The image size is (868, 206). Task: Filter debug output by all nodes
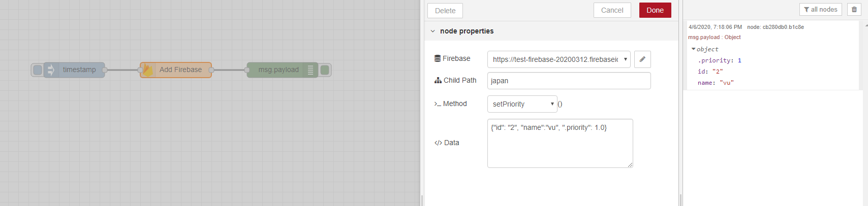click(820, 10)
